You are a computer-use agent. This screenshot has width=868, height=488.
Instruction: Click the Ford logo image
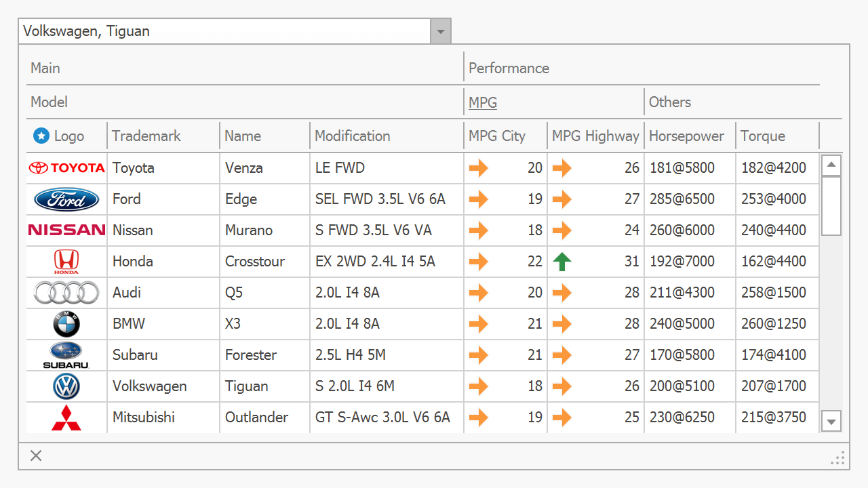(66, 199)
